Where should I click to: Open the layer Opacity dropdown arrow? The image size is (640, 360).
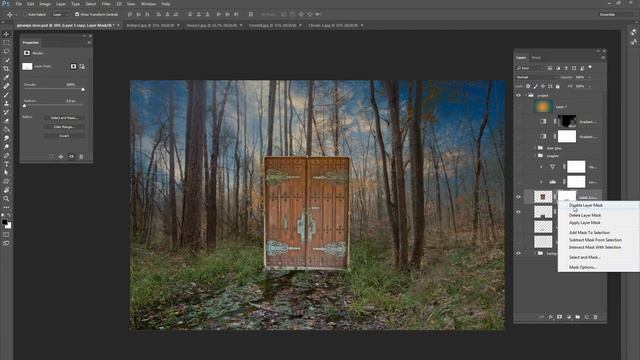click(x=589, y=77)
